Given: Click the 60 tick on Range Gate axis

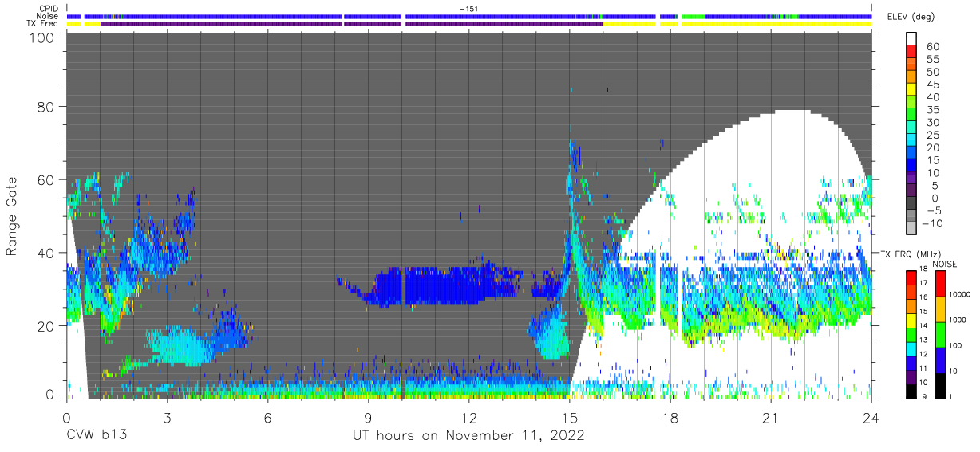Looking at the screenshot, I should [45, 180].
